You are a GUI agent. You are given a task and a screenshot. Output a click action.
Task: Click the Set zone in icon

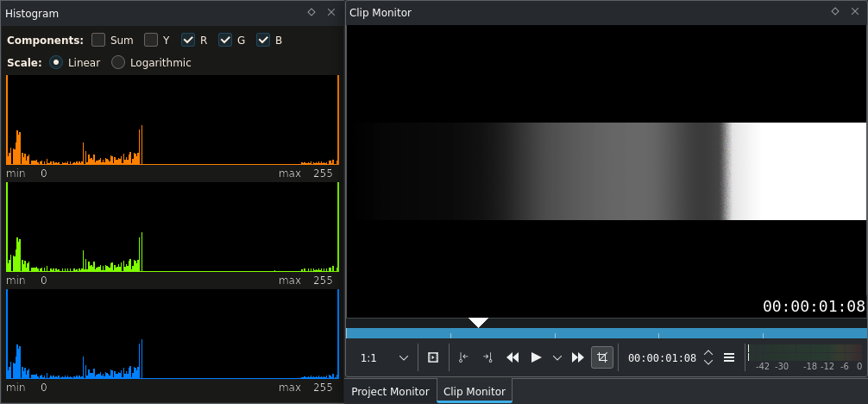coord(463,357)
